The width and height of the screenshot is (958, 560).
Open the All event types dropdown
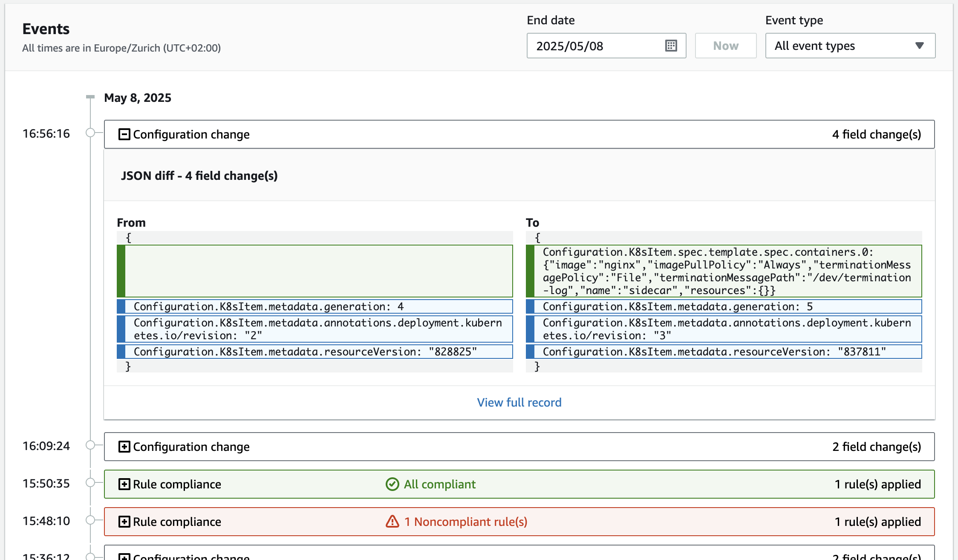tap(835, 46)
